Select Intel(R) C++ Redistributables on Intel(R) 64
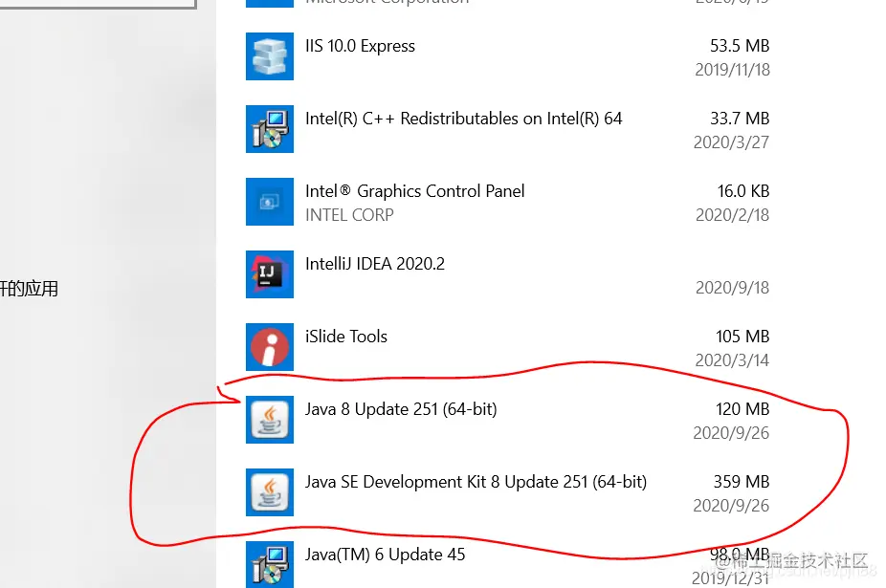The width and height of the screenshot is (886, 588). pyautogui.click(x=463, y=119)
